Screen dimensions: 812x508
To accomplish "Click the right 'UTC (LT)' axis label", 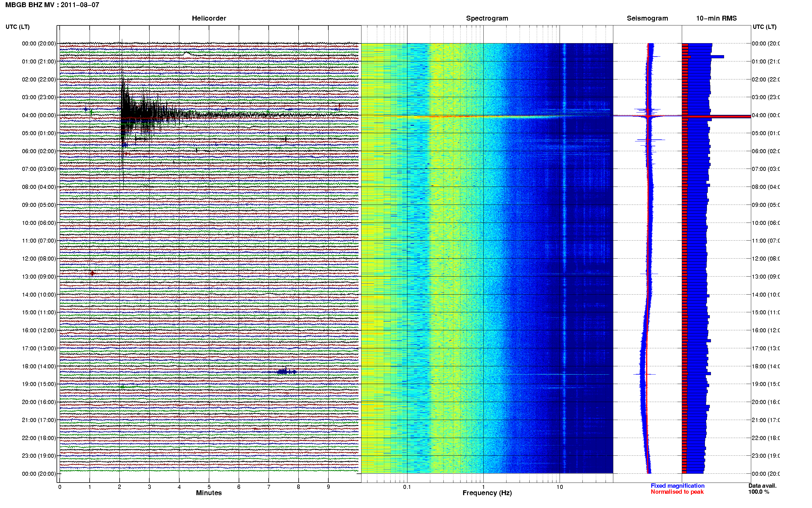I will point(764,27).
